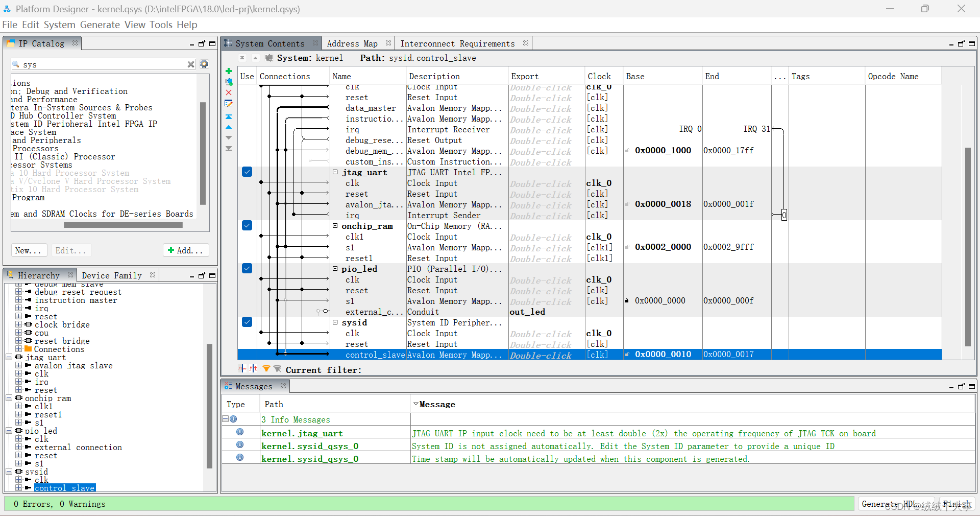Click the Finish button

[957, 504]
